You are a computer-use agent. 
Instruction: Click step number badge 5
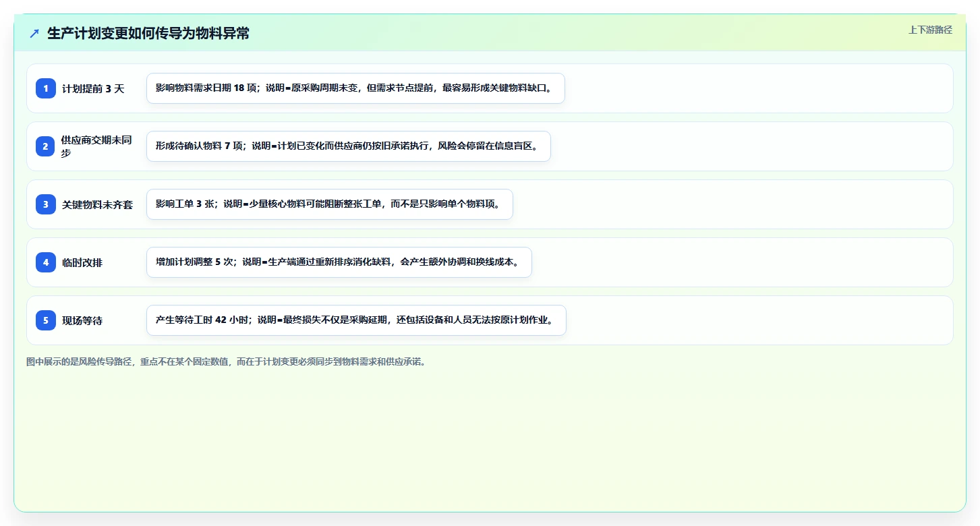click(x=46, y=320)
